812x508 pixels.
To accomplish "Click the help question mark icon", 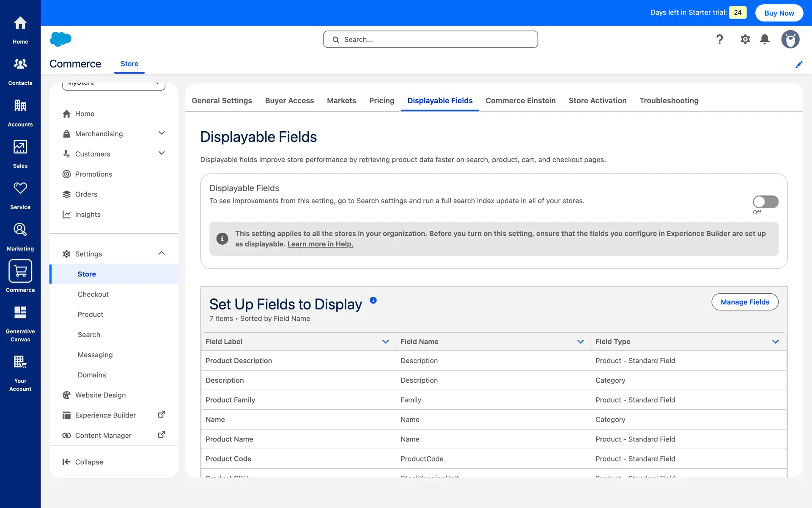I will [719, 39].
